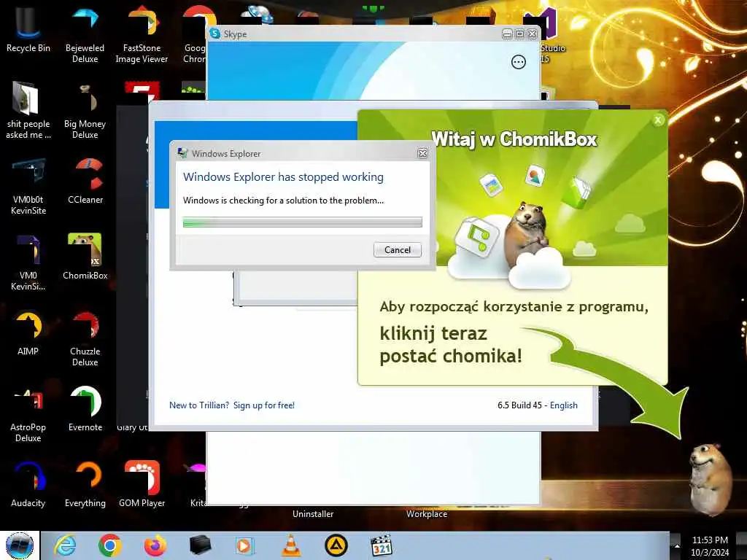
Task: Open AstroPop Deluxe desktop shortcut
Action: pos(28,414)
